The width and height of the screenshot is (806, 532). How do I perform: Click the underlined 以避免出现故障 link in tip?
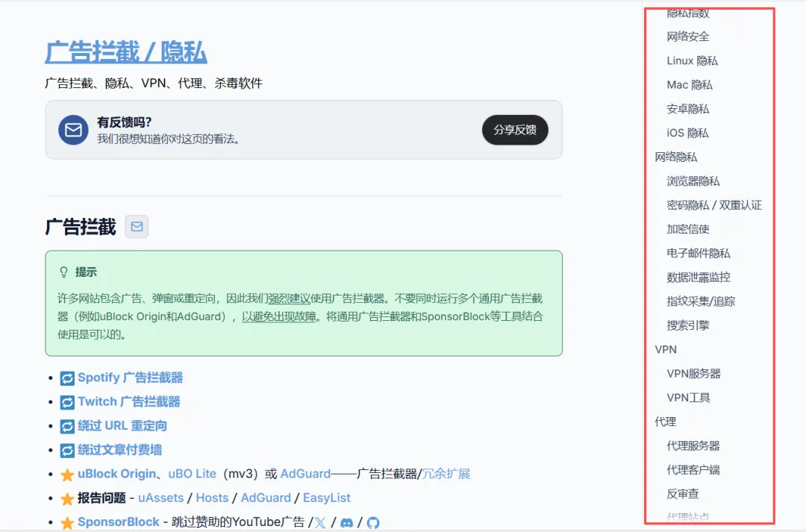279,316
